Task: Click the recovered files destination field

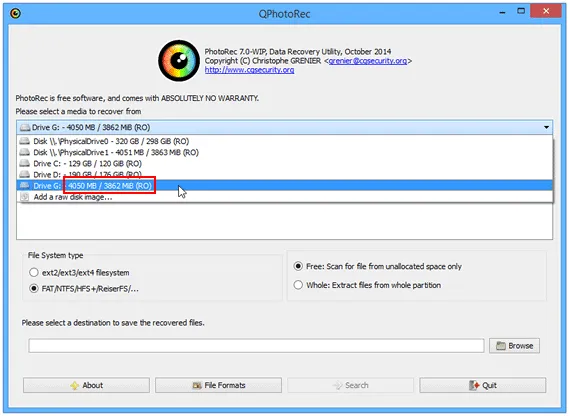Action: [x=256, y=346]
